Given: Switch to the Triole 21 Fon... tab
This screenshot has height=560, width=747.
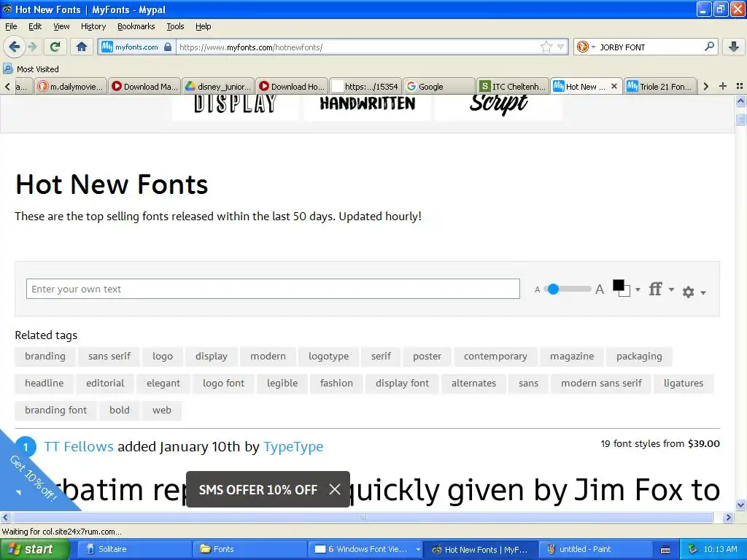Looking at the screenshot, I should pos(659,86).
